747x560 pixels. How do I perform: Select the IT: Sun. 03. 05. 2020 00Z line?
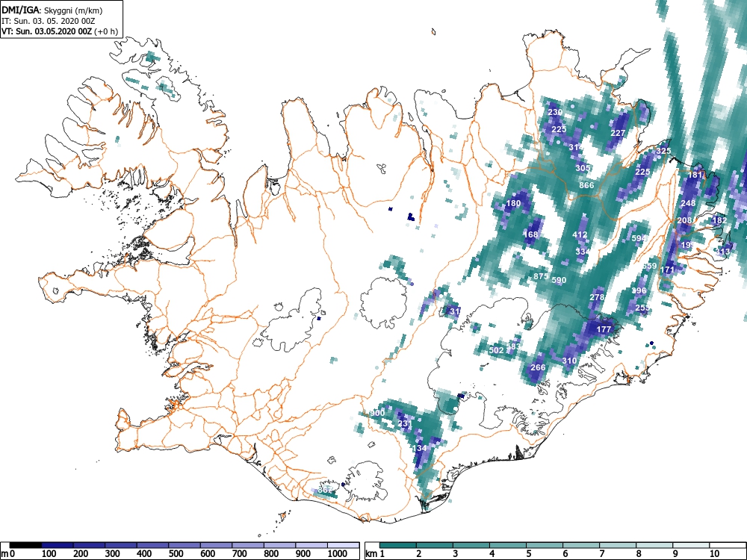pos(48,21)
